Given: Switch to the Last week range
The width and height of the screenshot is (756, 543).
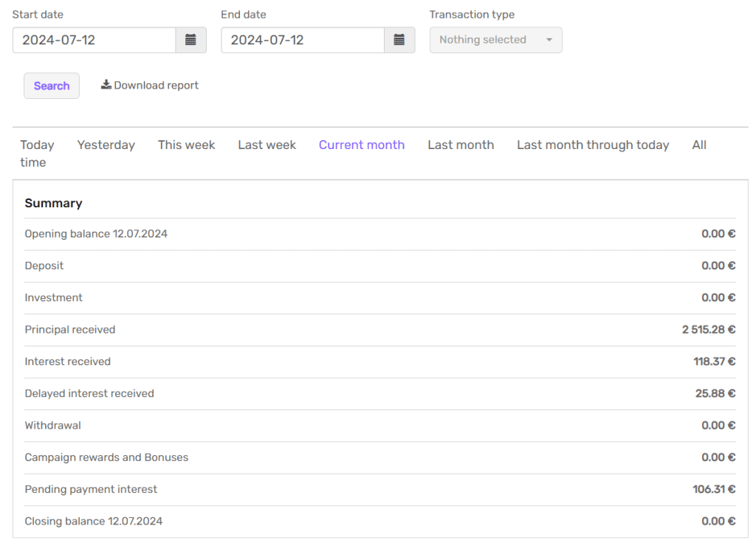Looking at the screenshot, I should tap(267, 145).
